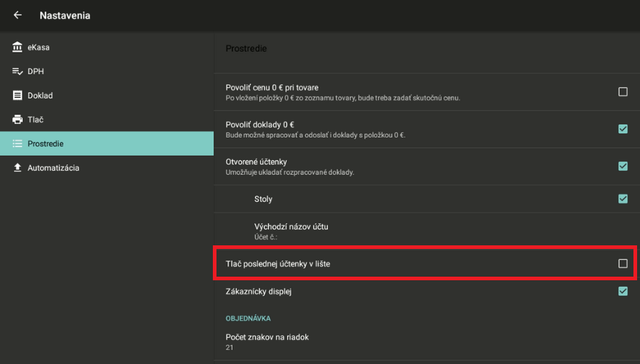Click the DPH checklist icon

click(x=17, y=71)
